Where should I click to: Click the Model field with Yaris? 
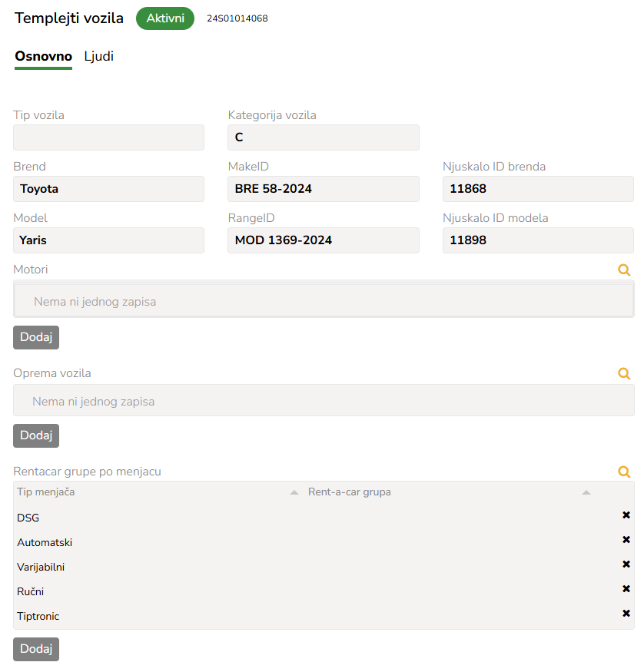tap(109, 240)
